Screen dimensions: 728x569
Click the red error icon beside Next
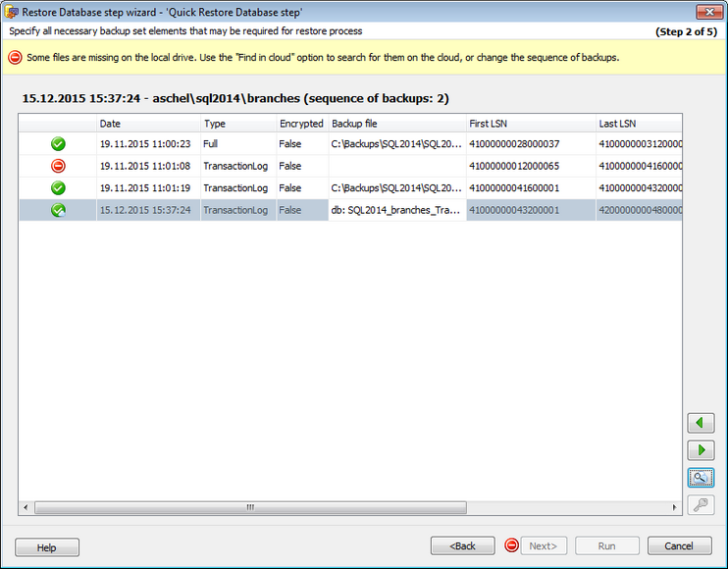pyautogui.click(x=511, y=545)
